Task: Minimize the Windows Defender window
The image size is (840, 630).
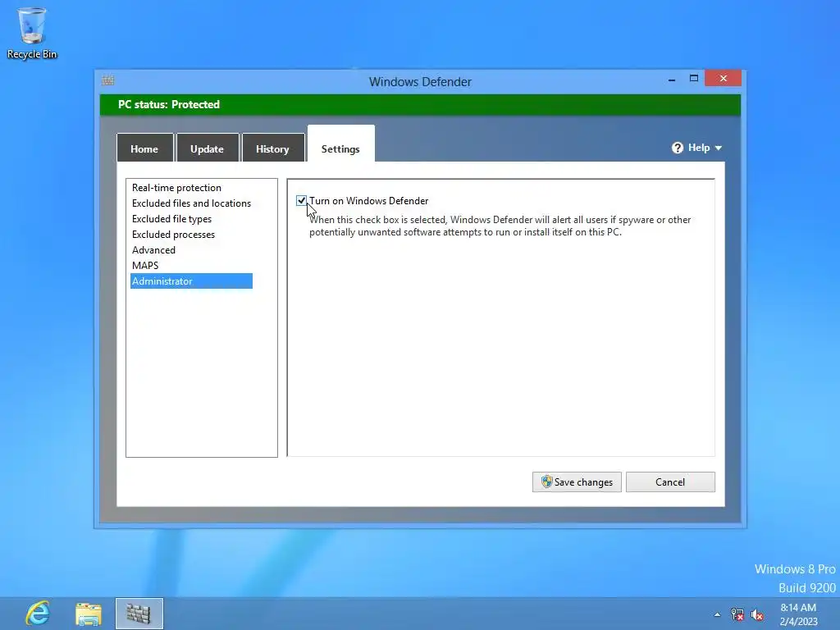Action: (x=672, y=80)
